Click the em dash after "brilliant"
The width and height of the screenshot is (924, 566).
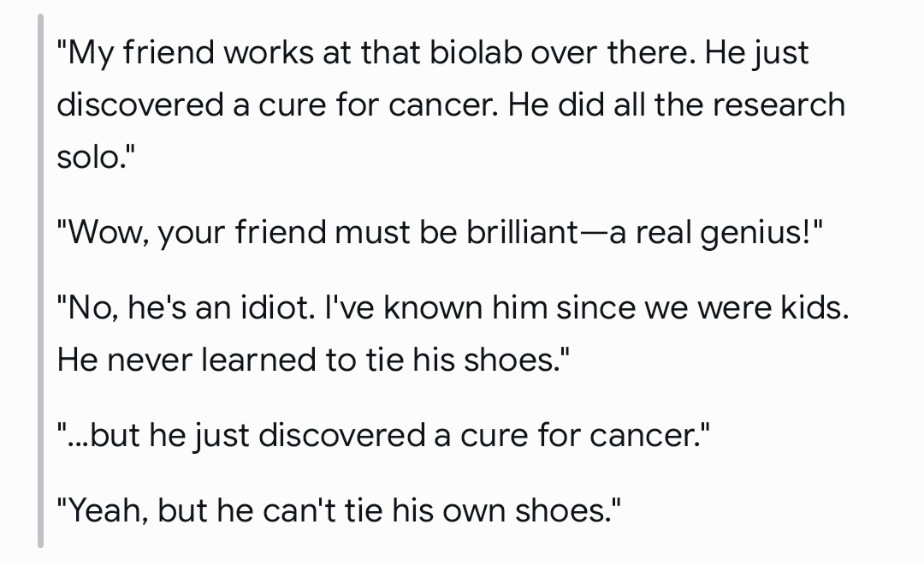pyautogui.click(x=594, y=233)
